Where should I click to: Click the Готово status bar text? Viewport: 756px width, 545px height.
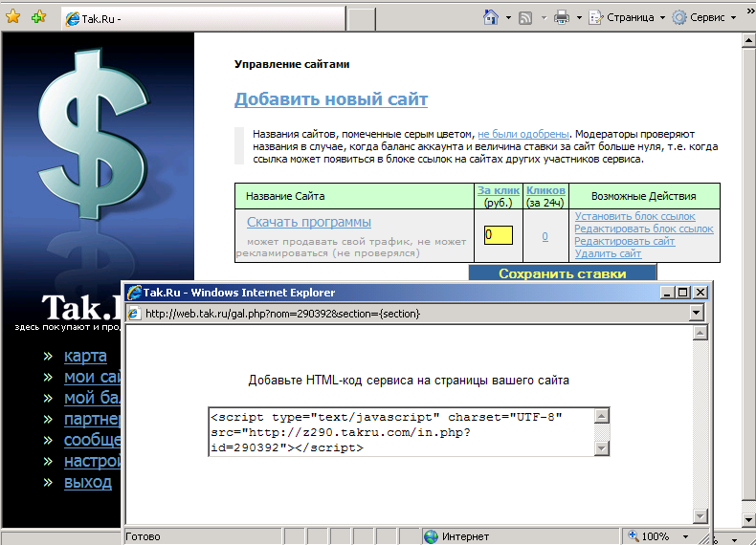(x=143, y=536)
